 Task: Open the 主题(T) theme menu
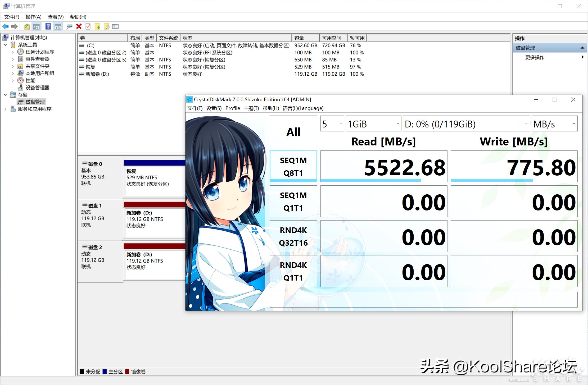(x=251, y=108)
